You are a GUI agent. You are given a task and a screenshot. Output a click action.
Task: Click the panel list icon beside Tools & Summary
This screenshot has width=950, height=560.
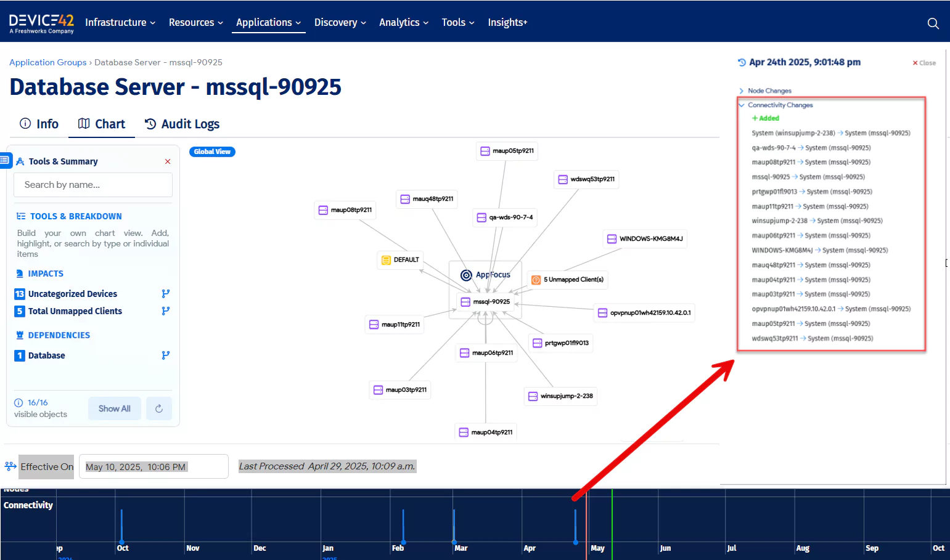click(5, 160)
